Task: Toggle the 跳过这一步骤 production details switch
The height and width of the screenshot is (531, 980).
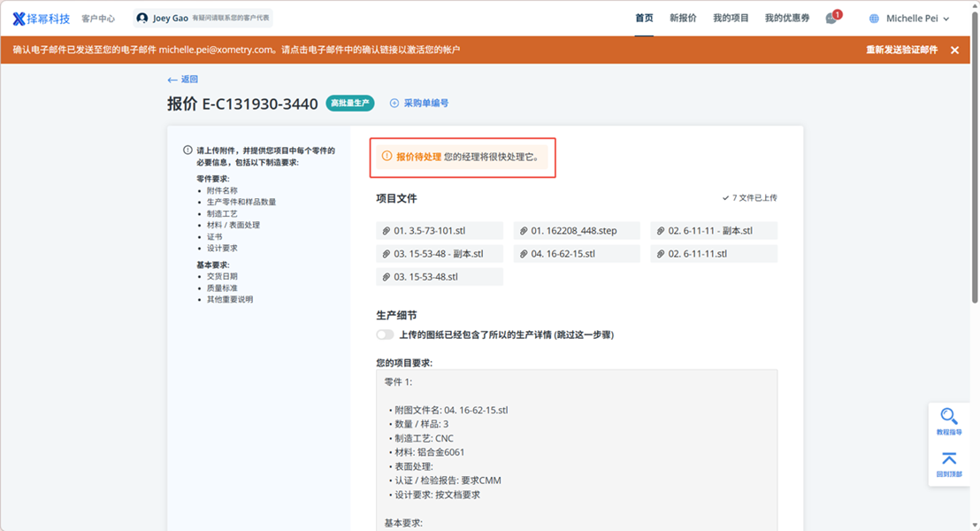Action: point(385,335)
